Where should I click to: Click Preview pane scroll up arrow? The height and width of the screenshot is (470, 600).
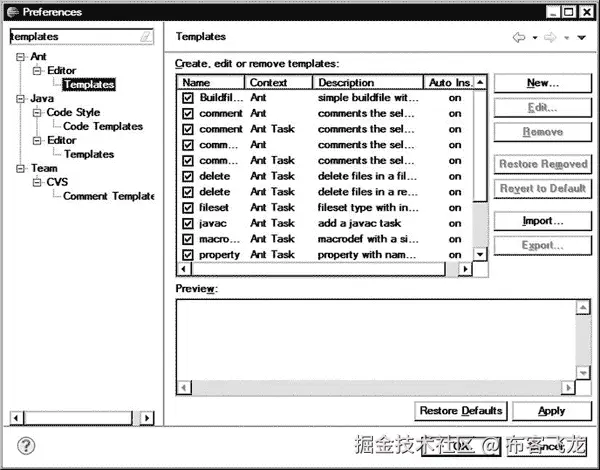click(583, 307)
